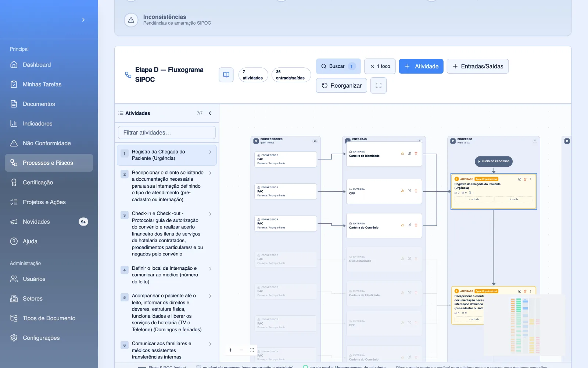Navigate to Não Conformidade

49,143
